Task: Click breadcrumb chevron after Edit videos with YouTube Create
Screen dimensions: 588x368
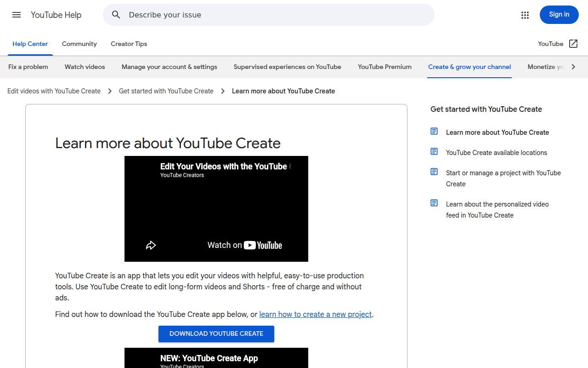Action: [x=110, y=91]
